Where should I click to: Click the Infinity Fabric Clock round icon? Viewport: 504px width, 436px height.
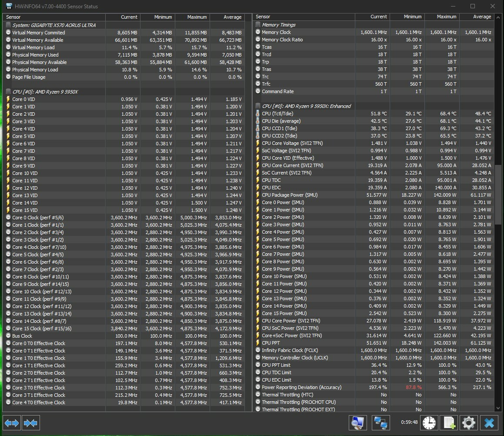258,350
